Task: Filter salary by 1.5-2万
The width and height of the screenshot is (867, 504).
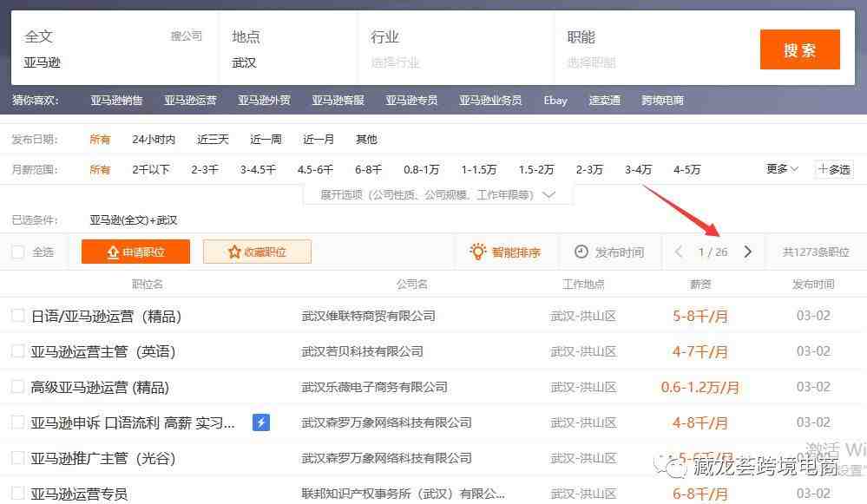Action: 535,170
